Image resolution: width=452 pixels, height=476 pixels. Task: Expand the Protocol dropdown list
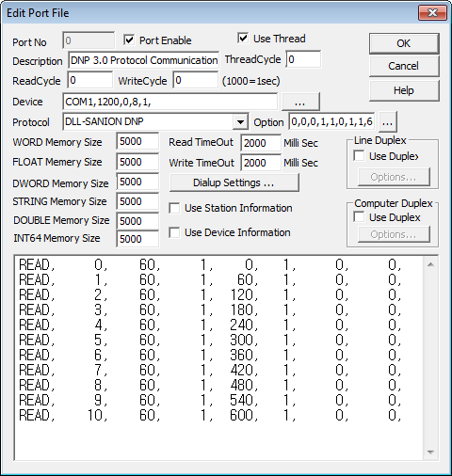(x=240, y=121)
